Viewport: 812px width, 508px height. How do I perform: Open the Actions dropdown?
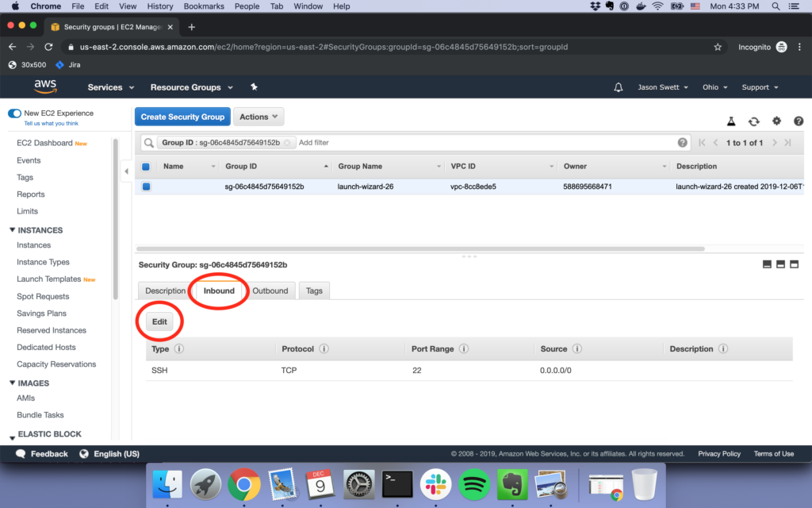[259, 117]
